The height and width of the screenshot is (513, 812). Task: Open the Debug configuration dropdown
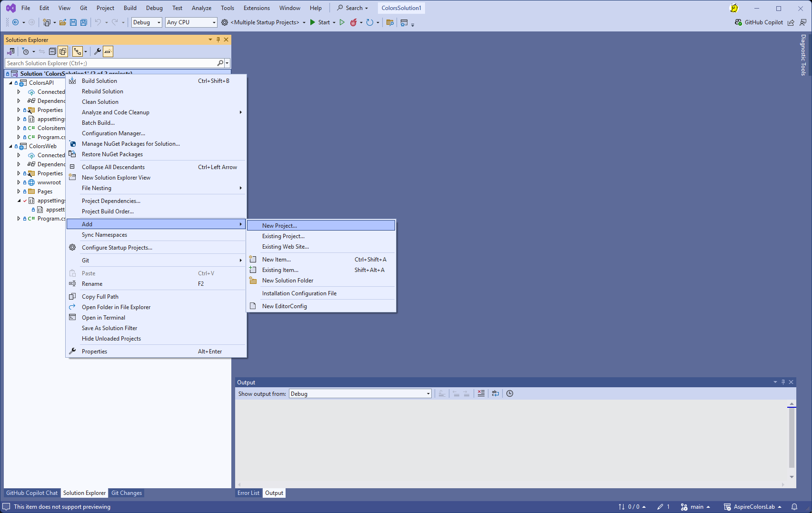(147, 22)
